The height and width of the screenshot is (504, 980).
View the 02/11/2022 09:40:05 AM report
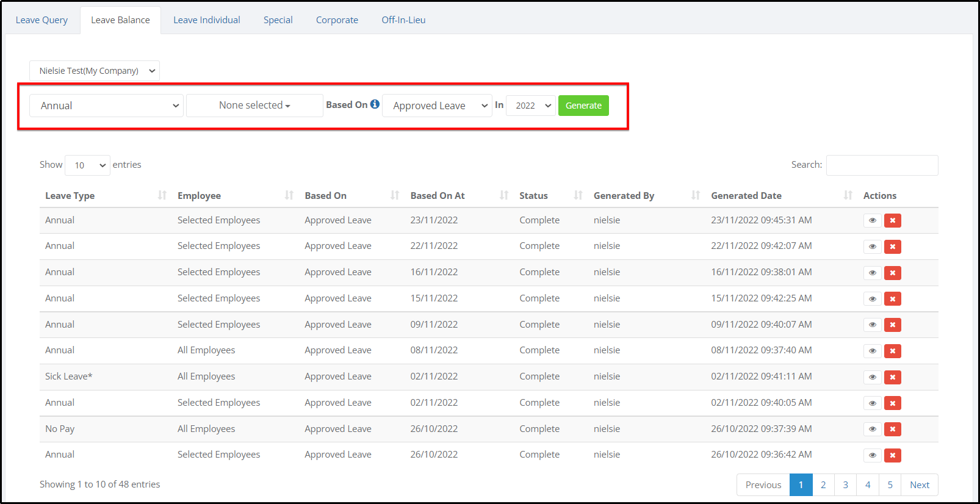pos(872,403)
